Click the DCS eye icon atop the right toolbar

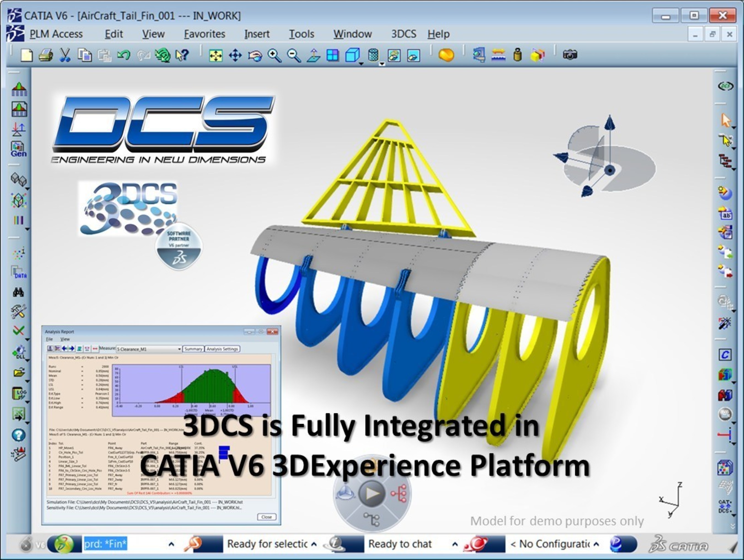726,86
